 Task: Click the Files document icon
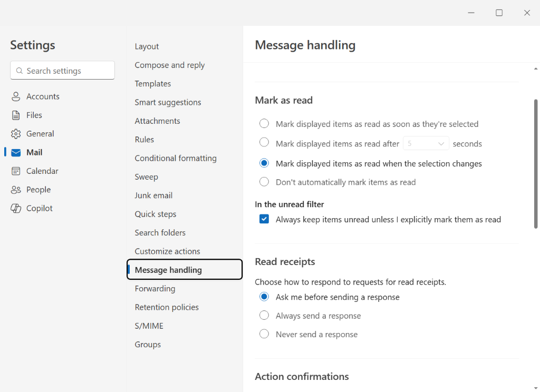(x=16, y=115)
